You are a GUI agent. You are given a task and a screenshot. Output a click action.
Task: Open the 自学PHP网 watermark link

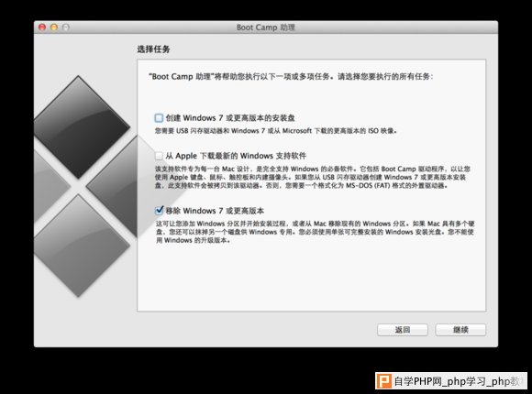[459, 381]
